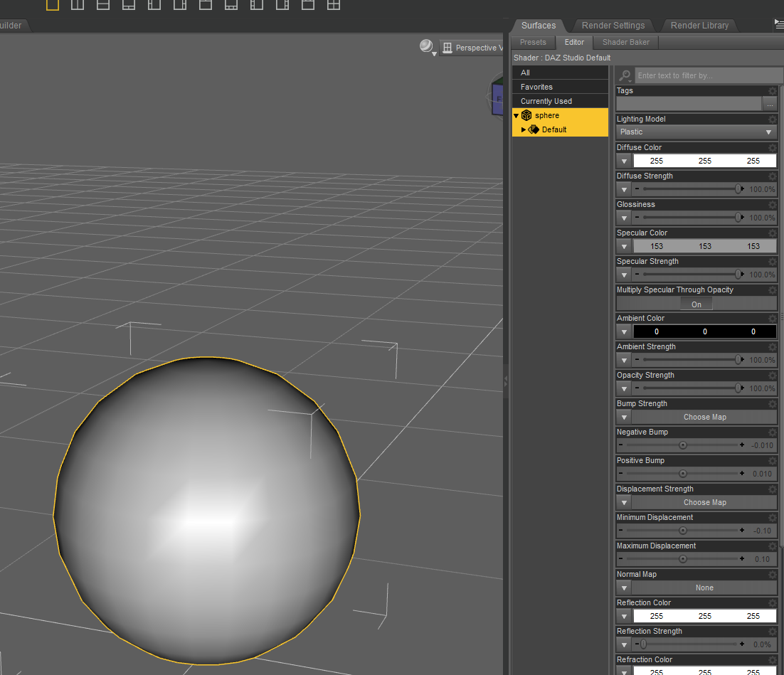Click the gear icon beside Lighting Model
Image resolution: width=784 pixels, height=675 pixels.
tap(772, 119)
